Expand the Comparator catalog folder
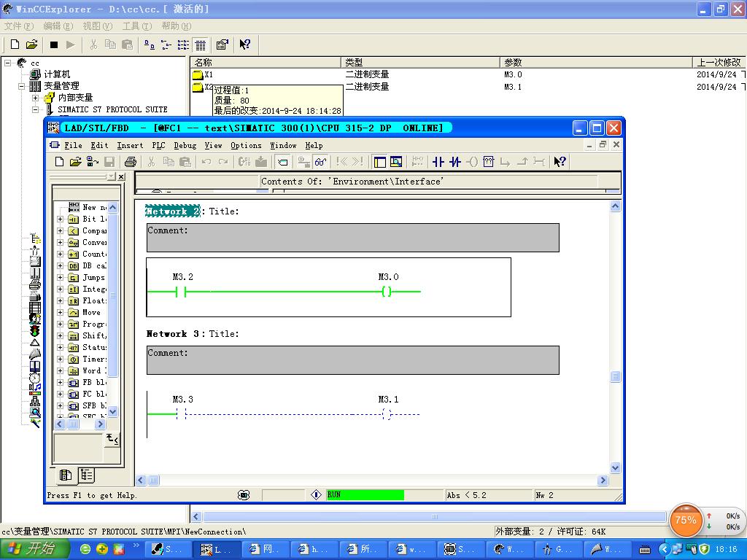Screen dimensions: 747x560 [60, 231]
